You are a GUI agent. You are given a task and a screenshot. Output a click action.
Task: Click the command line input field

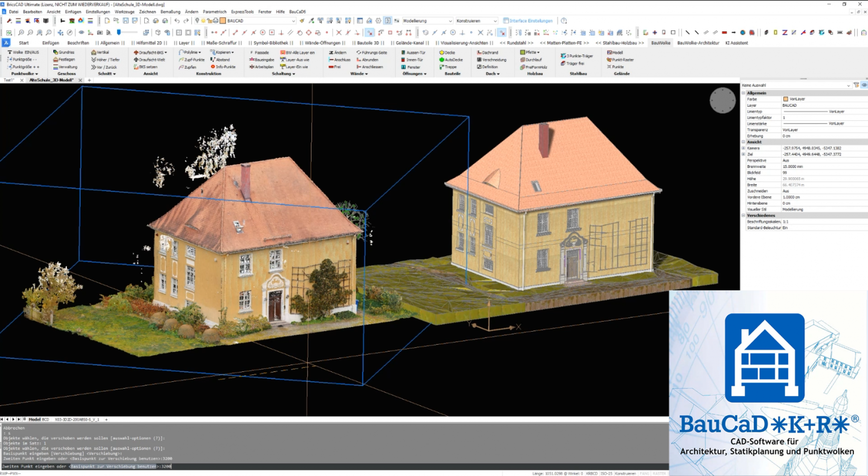click(x=335, y=466)
